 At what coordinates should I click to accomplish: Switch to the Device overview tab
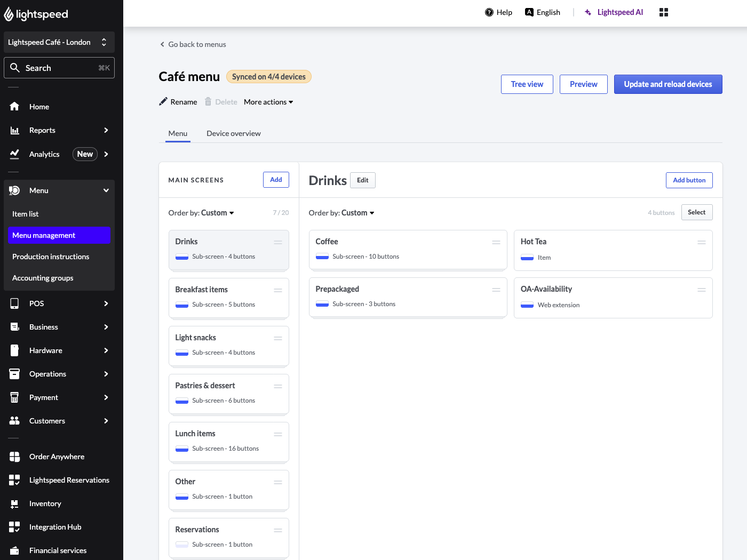coord(234,133)
